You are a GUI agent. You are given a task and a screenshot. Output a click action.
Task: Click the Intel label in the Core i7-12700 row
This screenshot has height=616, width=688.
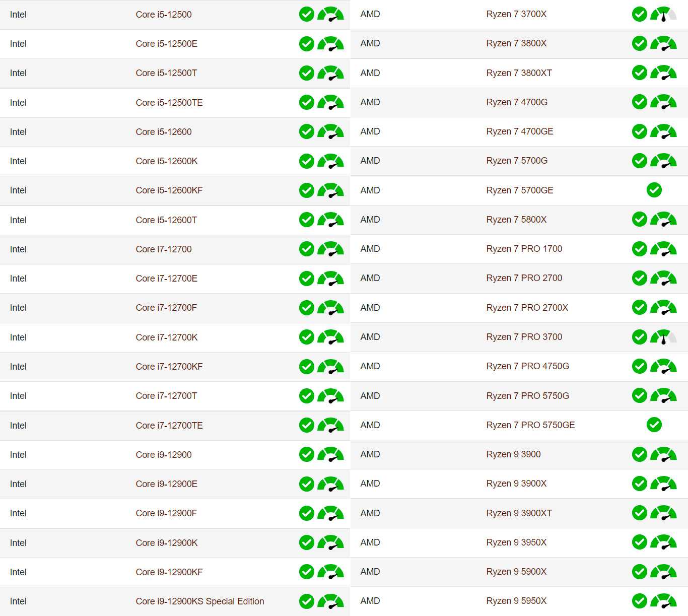pos(18,249)
